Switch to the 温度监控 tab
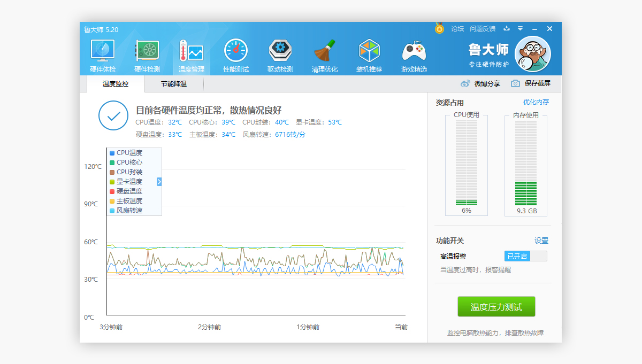The width and height of the screenshot is (642, 364). (x=116, y=84)
